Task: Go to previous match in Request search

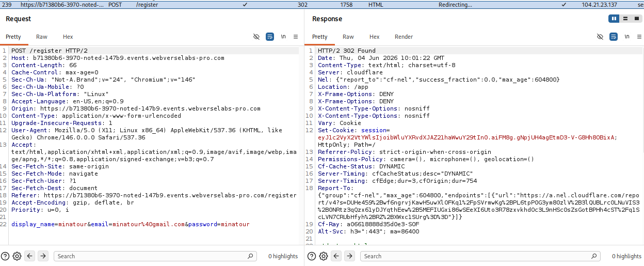Action: tap(30, 256)
